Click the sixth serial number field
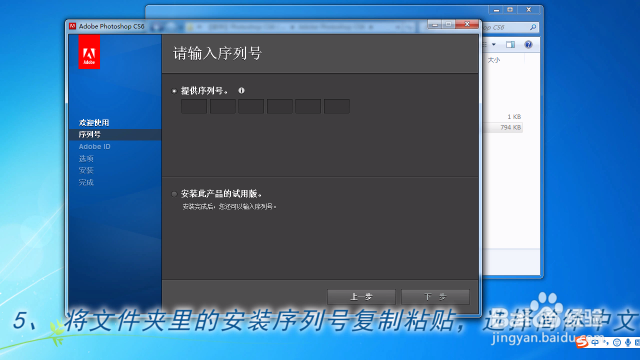Image resolution: width=640 pixels, height=360 pixels. coord(337,107)
